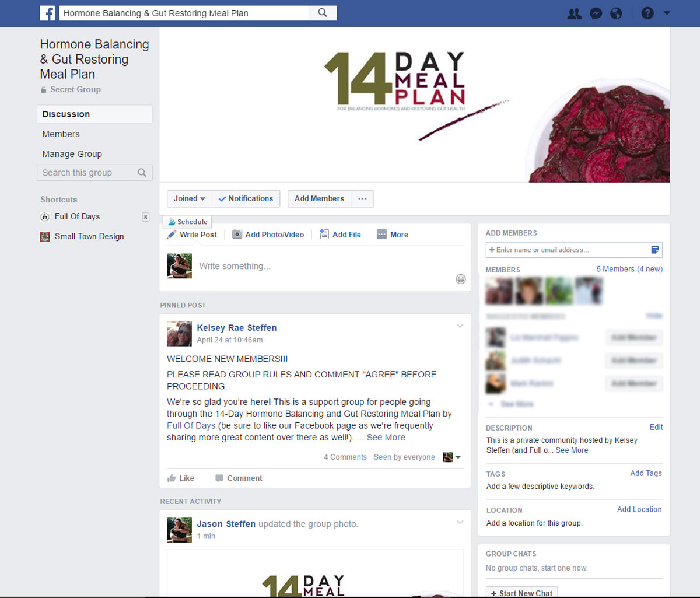Image resolution: width=700 pixels, height=598 pixels.
Task: Follow the Full Of Days link in post
Action: pos(191,425)
